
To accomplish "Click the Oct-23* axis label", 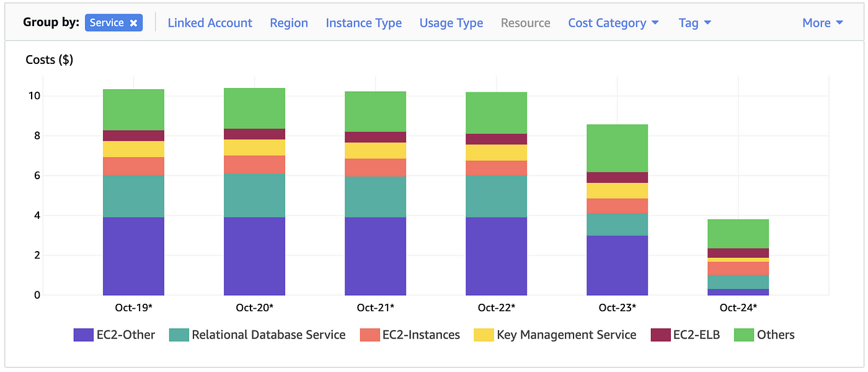I will coord(618,308).
